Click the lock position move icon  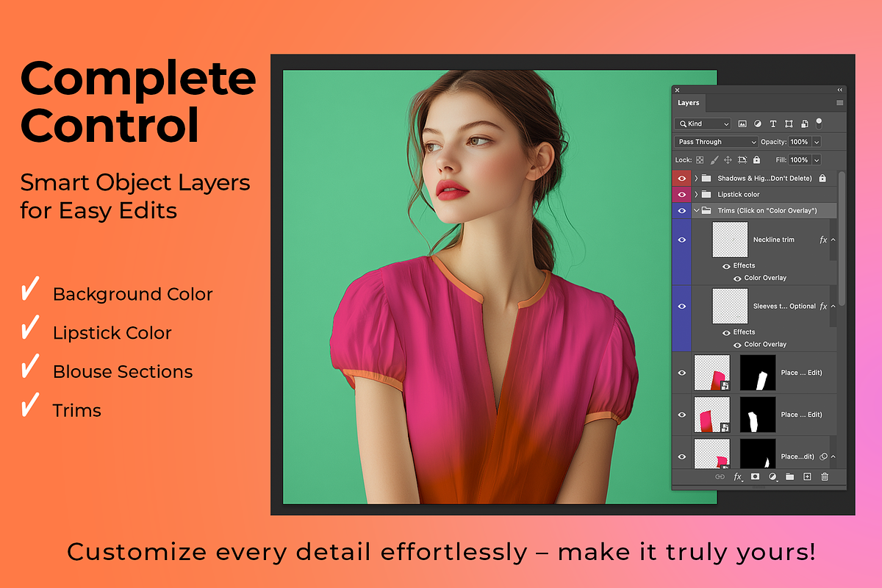click(728, 159)
